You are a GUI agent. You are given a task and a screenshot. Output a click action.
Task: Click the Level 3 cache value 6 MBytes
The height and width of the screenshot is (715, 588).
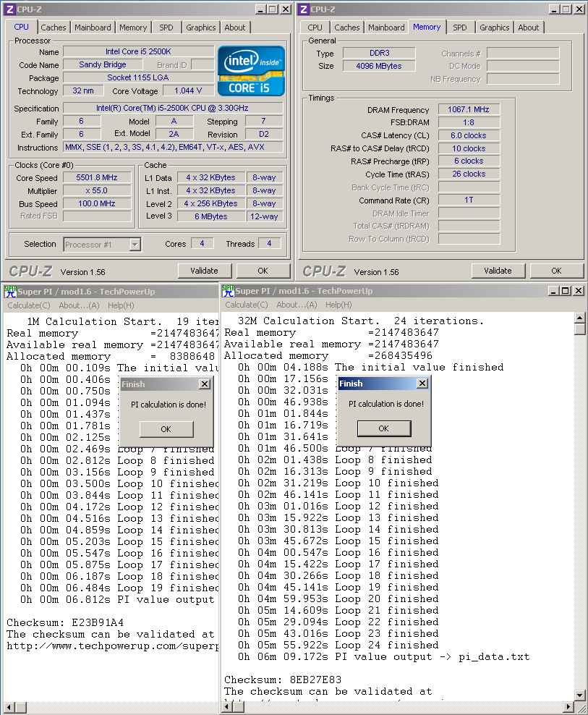(211, 216)
